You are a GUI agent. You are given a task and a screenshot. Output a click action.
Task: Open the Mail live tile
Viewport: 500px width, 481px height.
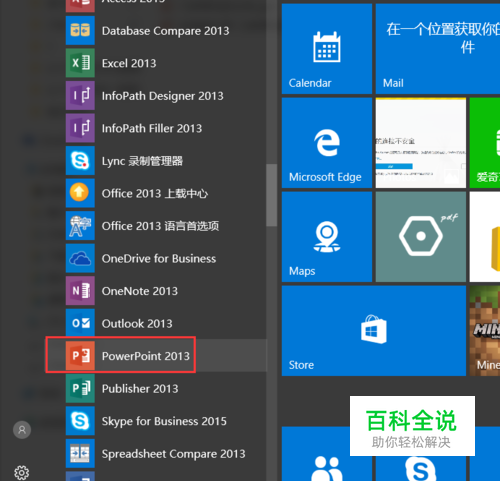pos(438,49)
